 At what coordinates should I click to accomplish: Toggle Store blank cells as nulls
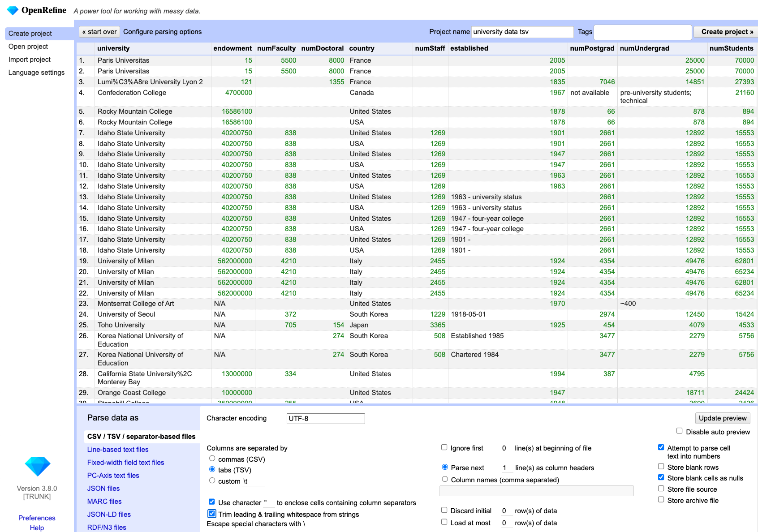[661, 477]
